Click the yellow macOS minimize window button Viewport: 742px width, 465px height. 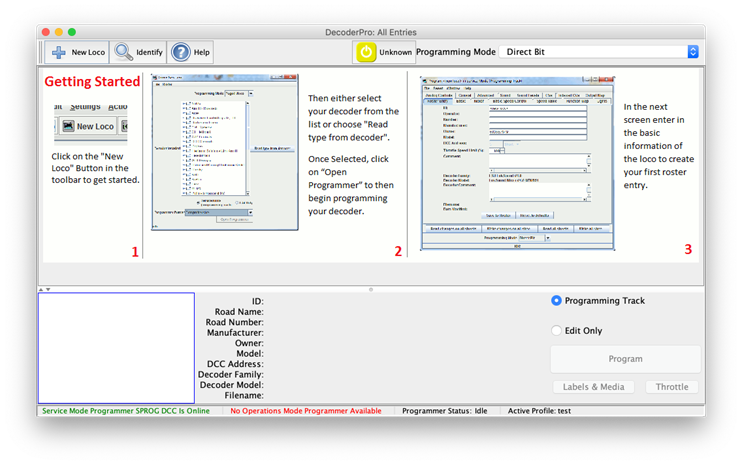click(59, 32)
